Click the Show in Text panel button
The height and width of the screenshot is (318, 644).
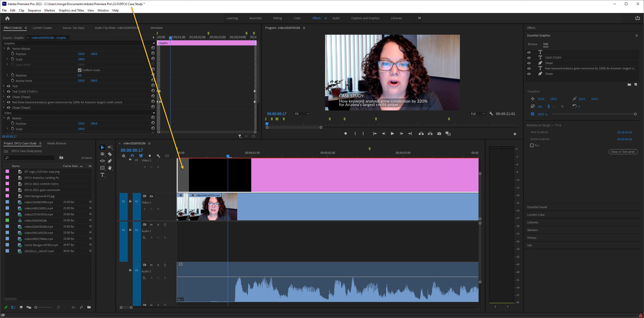(623, 152)
